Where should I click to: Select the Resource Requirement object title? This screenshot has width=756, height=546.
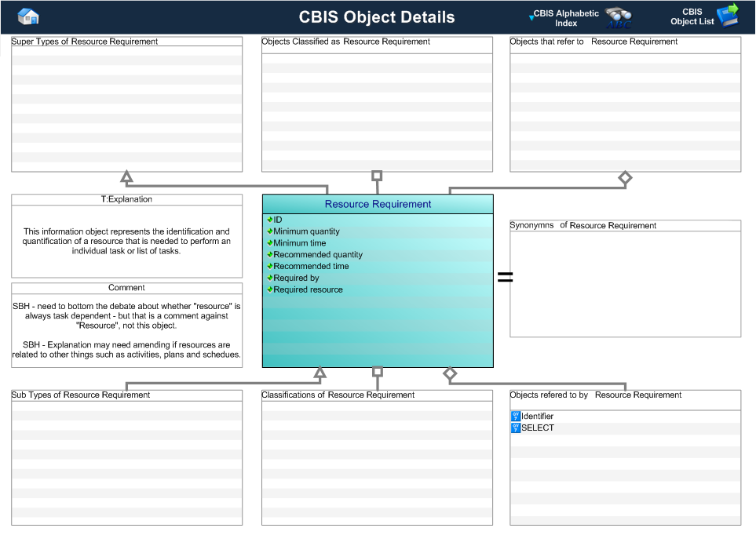pos(378,204)
